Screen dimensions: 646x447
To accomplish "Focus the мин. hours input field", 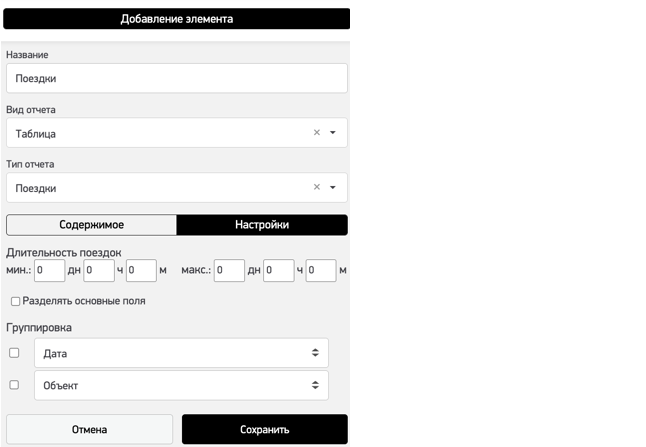I will pos(99,270).
